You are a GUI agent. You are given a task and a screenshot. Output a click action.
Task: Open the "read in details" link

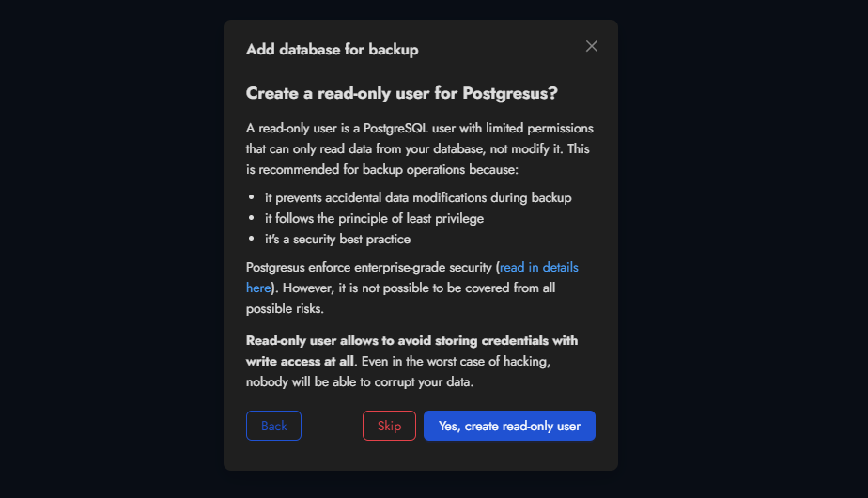coord(538,268)
